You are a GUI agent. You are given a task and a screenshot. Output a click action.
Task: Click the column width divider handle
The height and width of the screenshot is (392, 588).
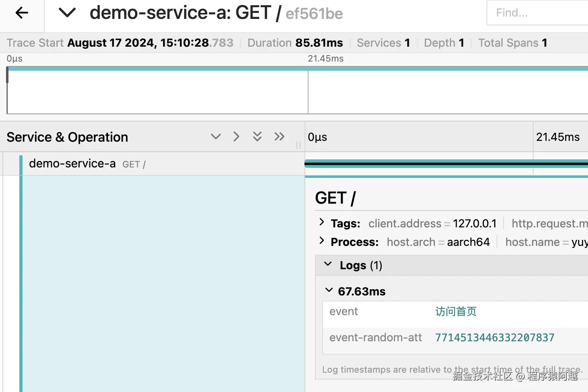[298, 145]
